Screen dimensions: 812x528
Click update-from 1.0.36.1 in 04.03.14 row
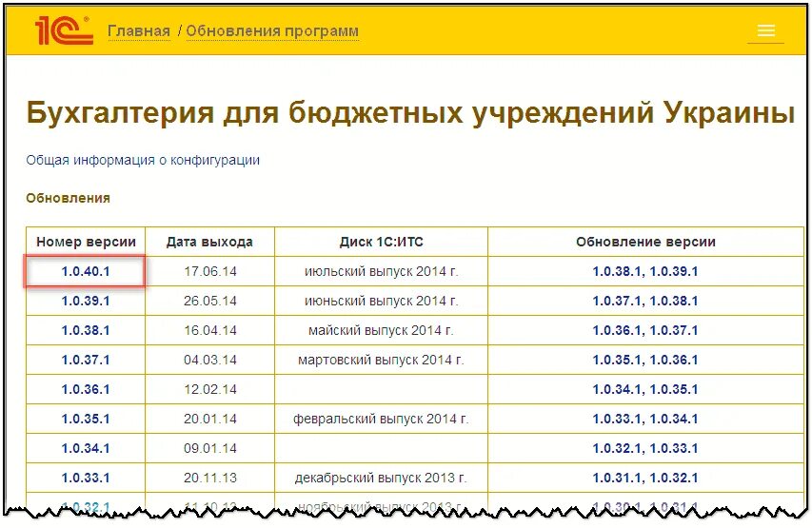click(x=674, y=360)
